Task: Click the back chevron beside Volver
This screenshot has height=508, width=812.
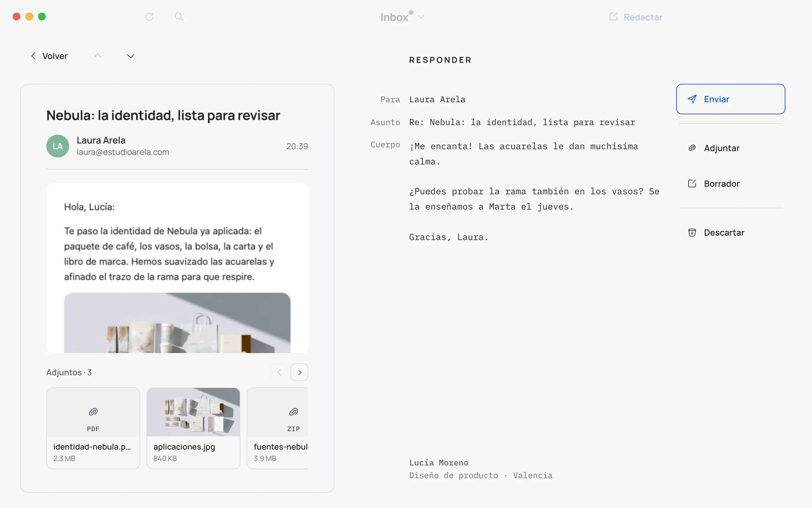Action: pos(33,56)
